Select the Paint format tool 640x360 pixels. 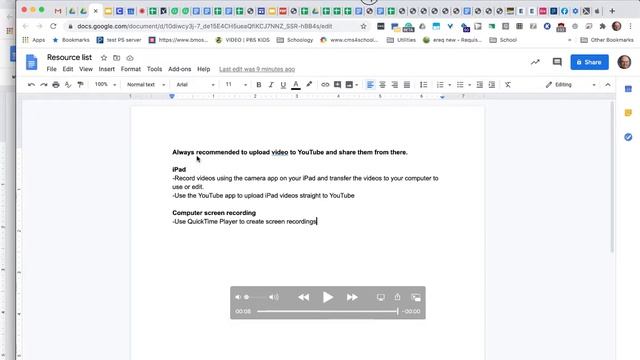coord(80,84)
